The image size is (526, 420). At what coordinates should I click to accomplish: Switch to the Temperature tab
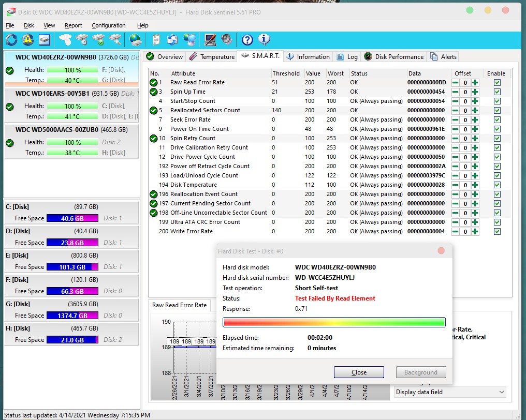(x=212, y=57)
